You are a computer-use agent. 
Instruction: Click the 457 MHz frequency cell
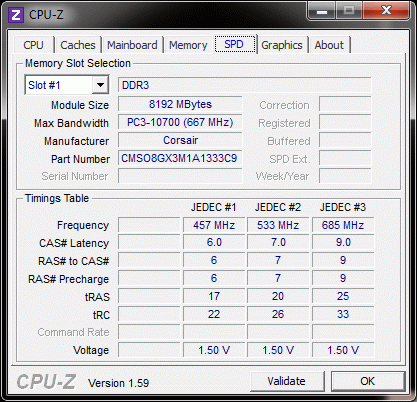click(214, 225)
